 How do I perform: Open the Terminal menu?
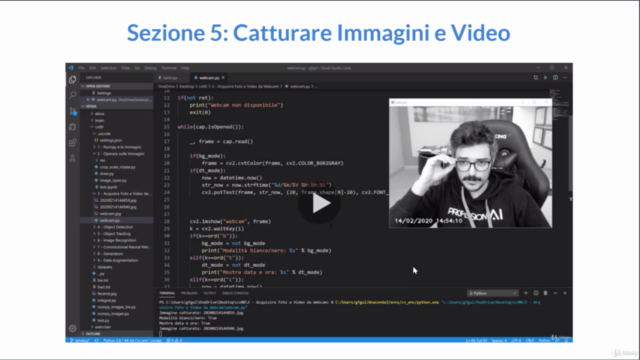tap(169, 68)
